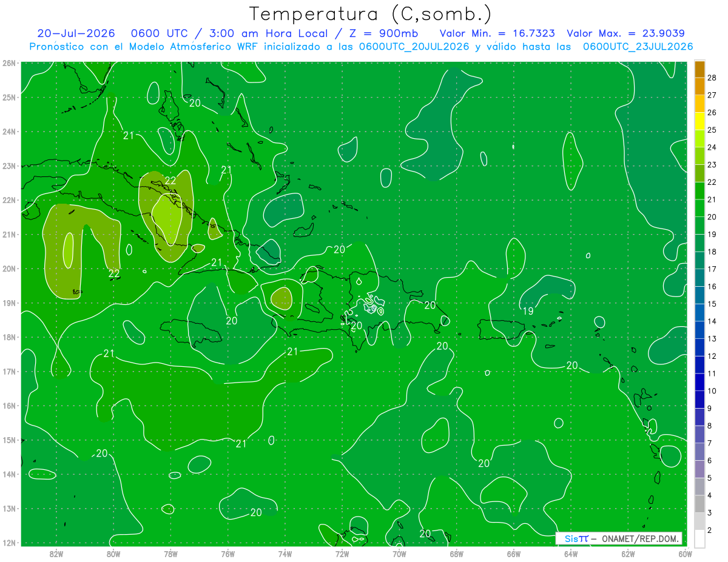Screen dimensions: 728x562
Task: Click the white swatch beside legend value 2
Action: click(699, 538)
